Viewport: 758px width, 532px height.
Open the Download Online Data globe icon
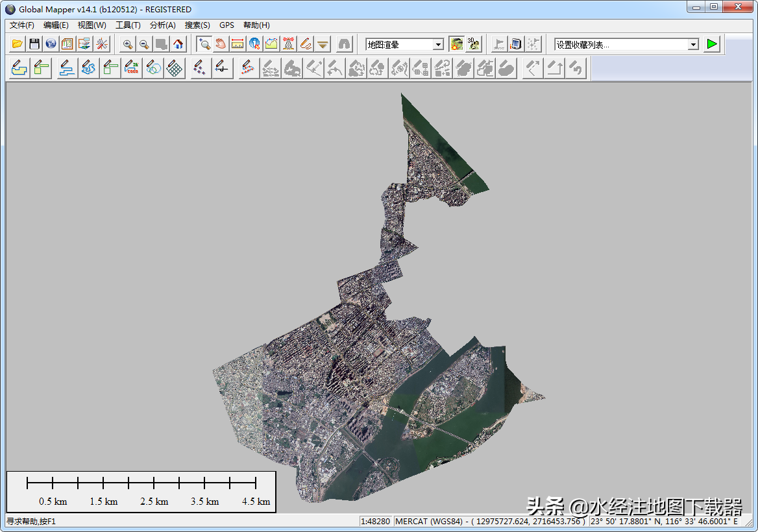click(x=51, y=44)
